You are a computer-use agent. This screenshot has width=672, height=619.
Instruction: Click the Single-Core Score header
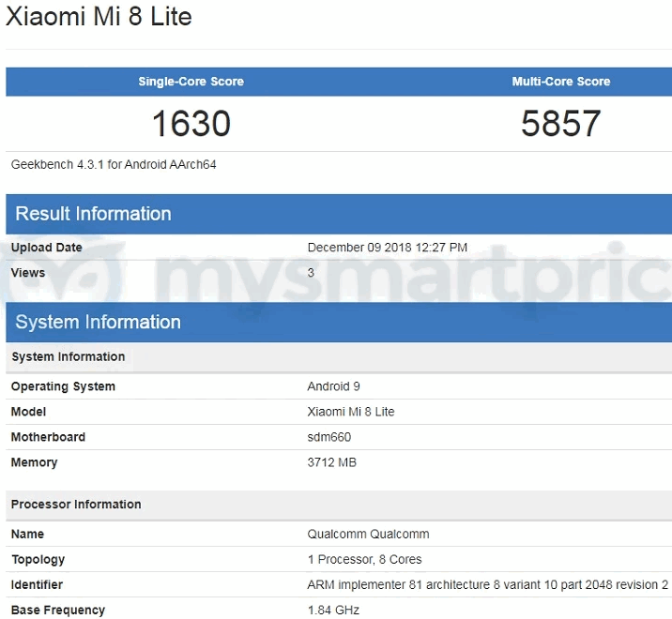(191, 82)
